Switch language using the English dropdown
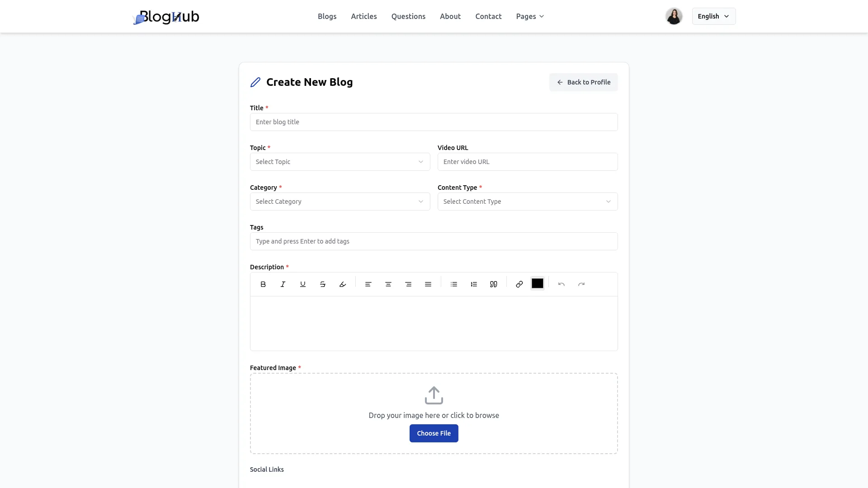 click(713, 16)
